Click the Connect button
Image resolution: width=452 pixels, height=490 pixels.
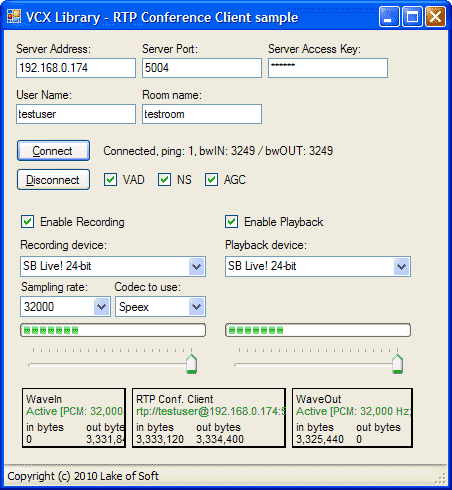click(x=53, y=151)
